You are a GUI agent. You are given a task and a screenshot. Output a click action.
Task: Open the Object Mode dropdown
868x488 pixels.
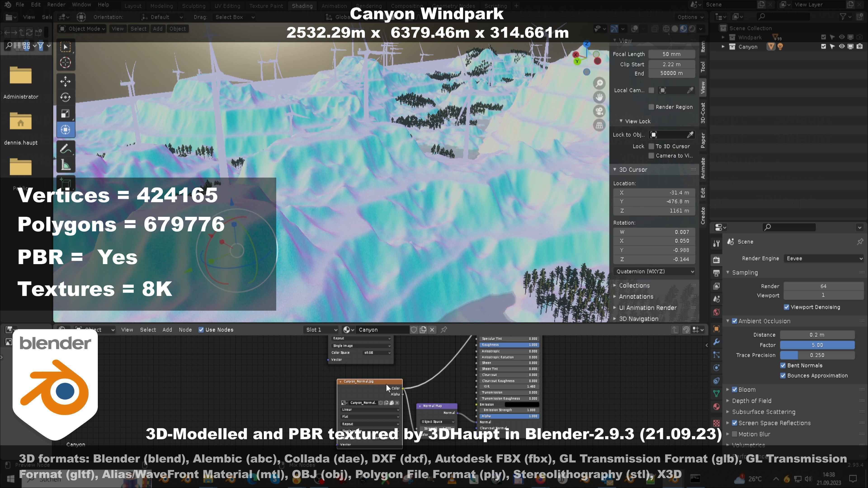coord(82,29)
